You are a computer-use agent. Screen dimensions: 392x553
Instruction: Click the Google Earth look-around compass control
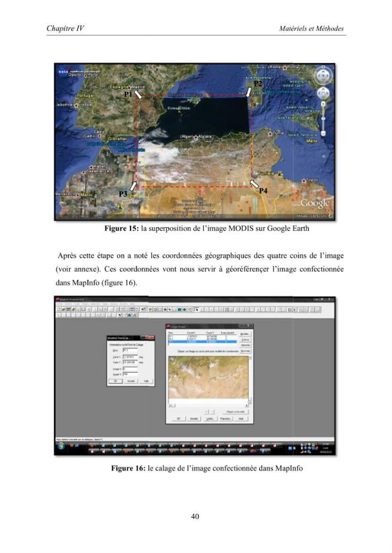pyautogui.click(x=323, y=75)
